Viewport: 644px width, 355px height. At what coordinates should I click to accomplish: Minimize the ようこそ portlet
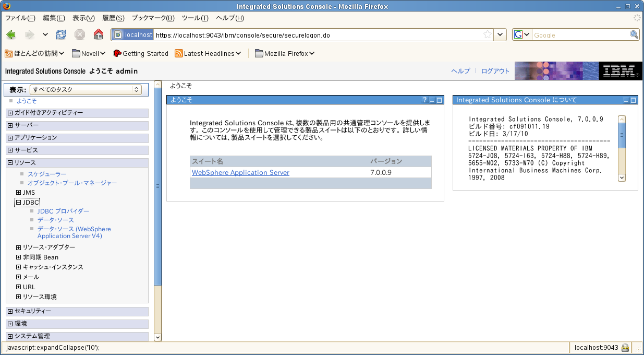[432, 100]
